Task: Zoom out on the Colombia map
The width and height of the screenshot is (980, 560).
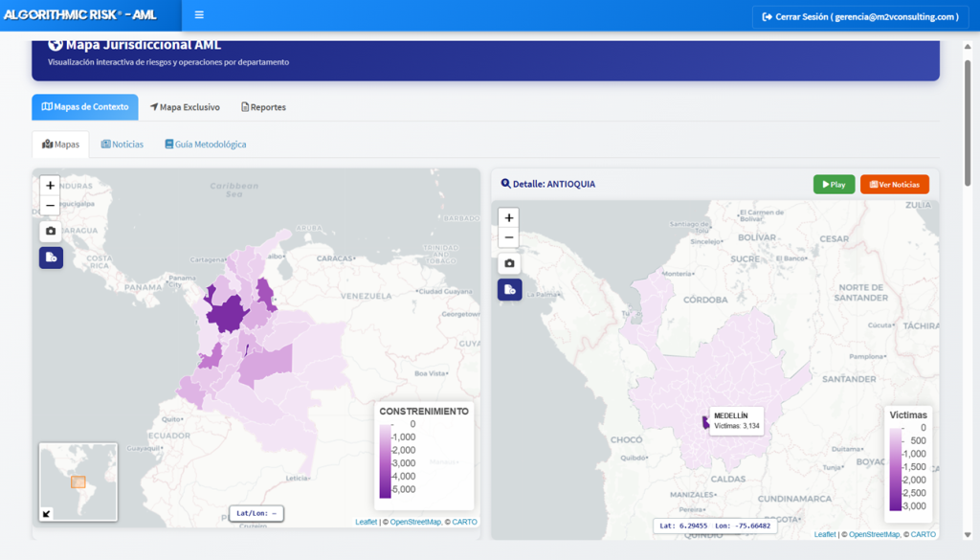Action: pos(50,205)
